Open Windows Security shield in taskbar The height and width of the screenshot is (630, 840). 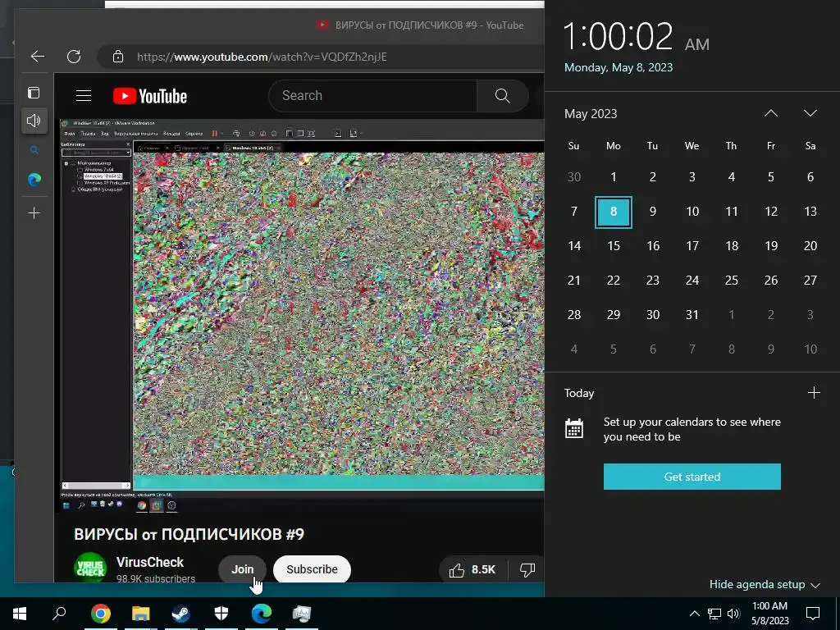pyautogui.click(x=221, y=614)
